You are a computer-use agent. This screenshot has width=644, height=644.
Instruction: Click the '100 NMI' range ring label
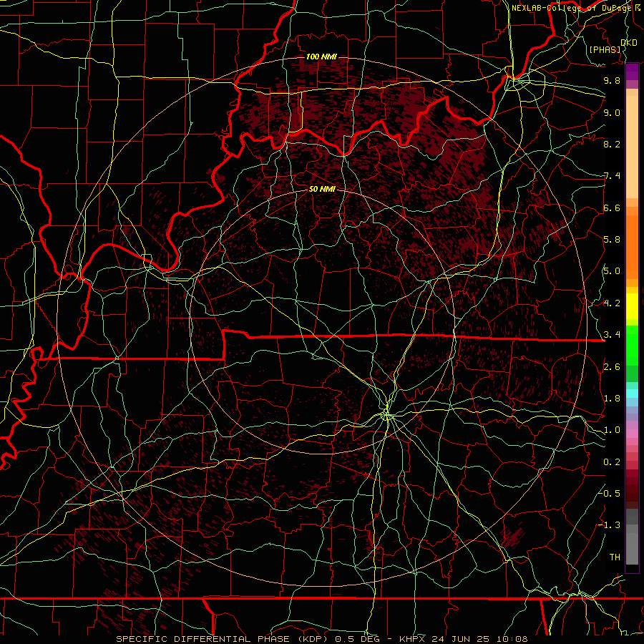321,57
